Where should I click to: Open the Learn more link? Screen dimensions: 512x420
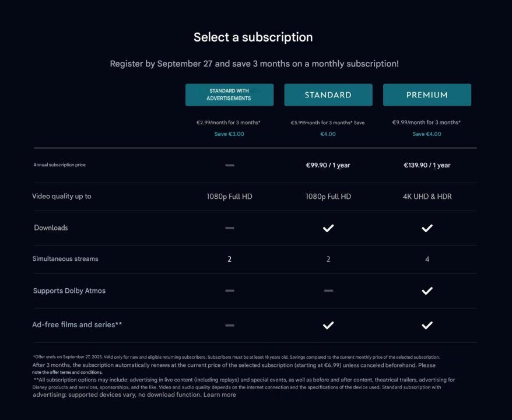click(x=220, y=395)
